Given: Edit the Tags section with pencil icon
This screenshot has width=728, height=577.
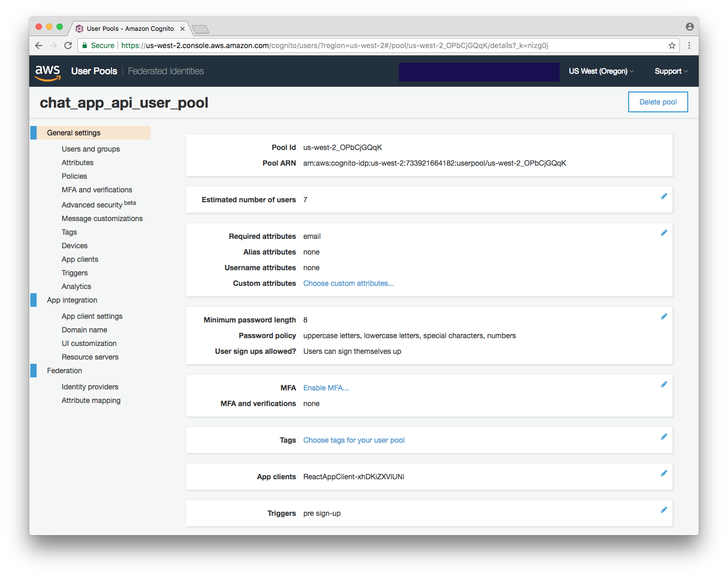Looking at the screenshot, I should [x=664, y=437].
